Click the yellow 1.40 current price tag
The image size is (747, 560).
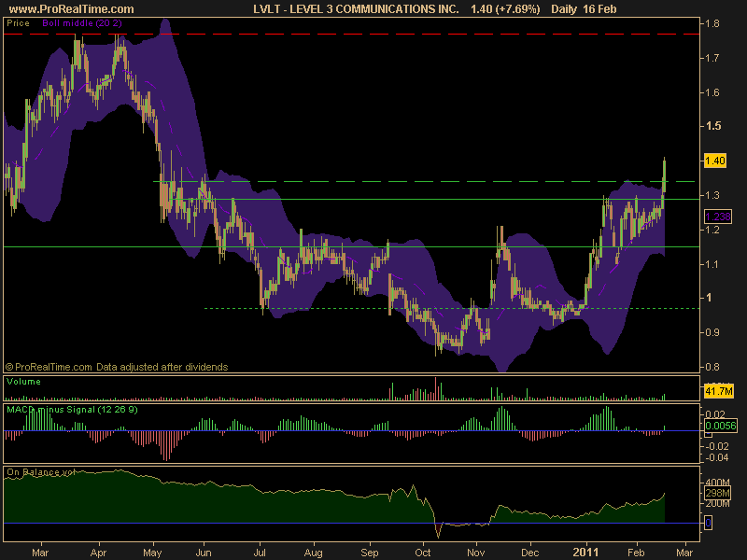click(x=715, y=161)
